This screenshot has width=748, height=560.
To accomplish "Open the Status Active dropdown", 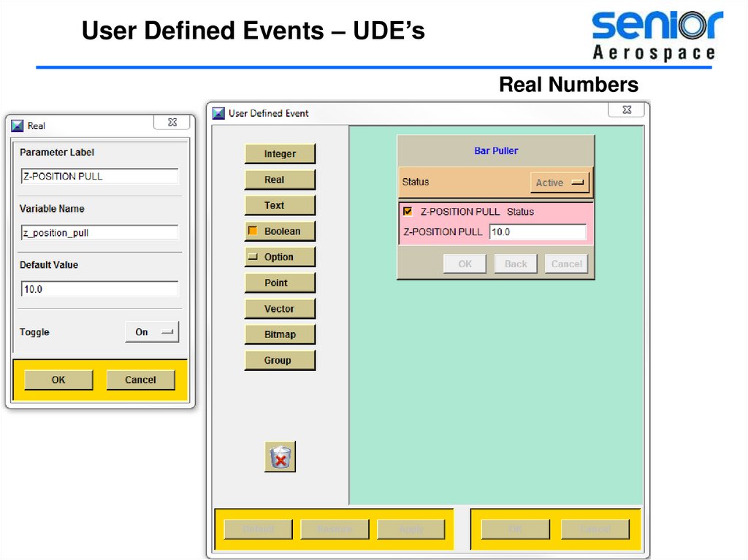I will pyautogui.click(x=560, y=183).
